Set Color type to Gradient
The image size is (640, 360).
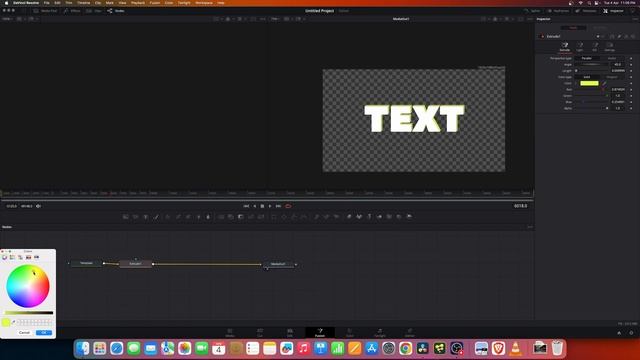(612, 77)
